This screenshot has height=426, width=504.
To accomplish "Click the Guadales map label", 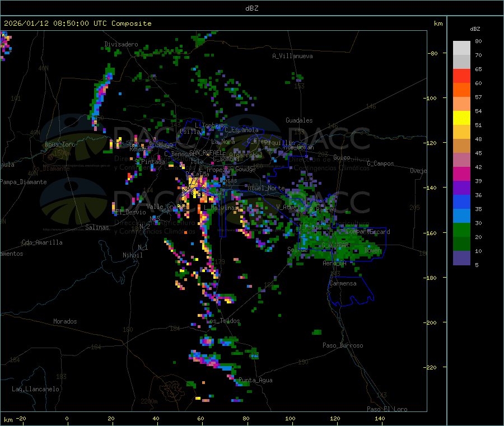I will point(299,120).
